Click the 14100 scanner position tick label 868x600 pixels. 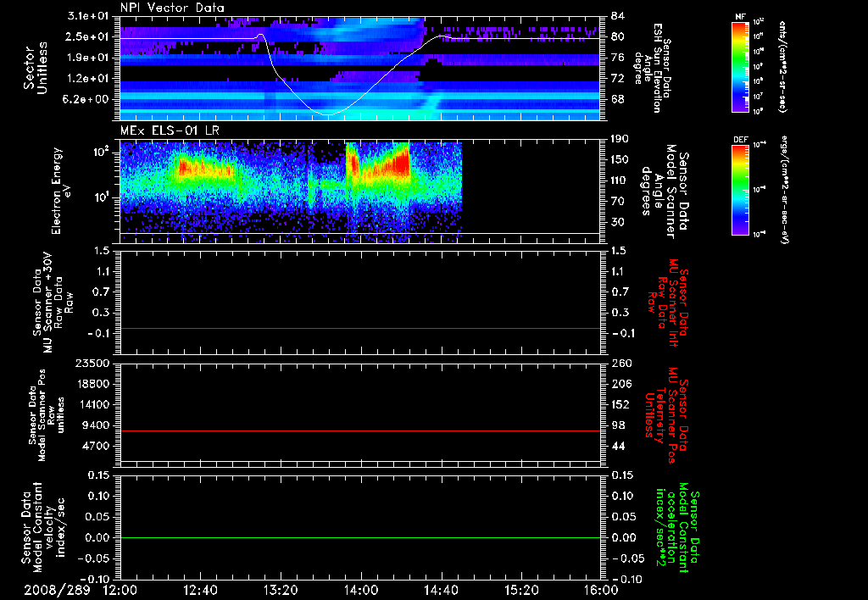click(x=92, y=404)
